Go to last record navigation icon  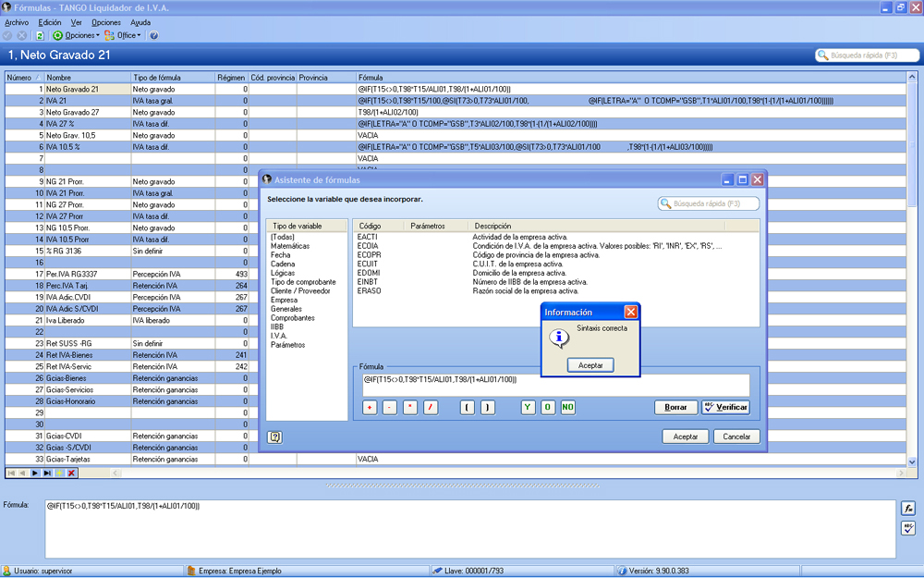(x=47, y=473)
